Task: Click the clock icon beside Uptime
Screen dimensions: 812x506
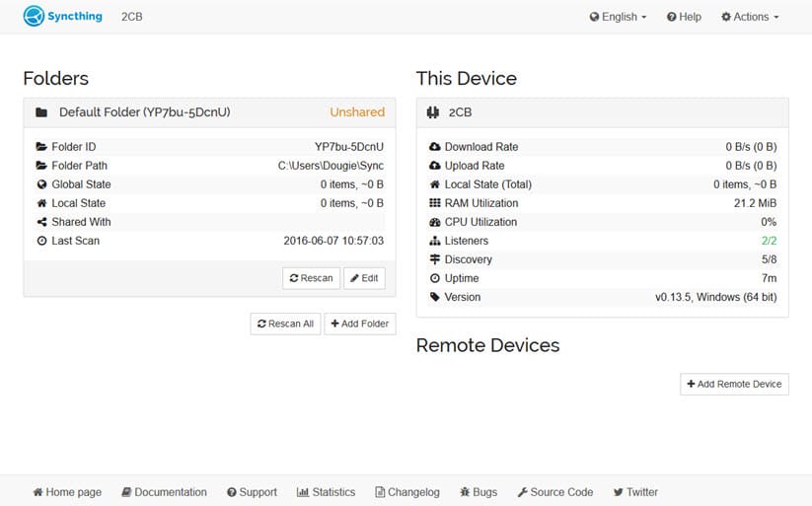Action: tap(434, 278)
